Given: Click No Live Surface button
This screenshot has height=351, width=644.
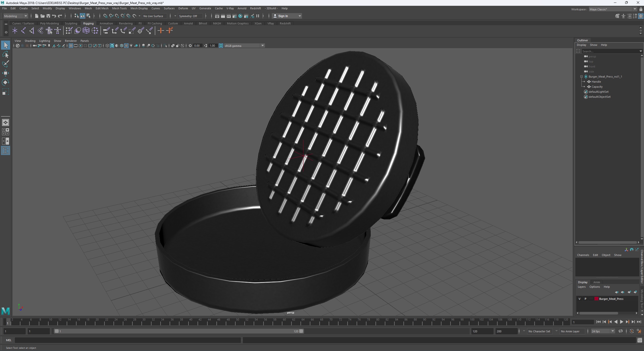Looking at the screenshot, I should pyautogui.click(x=153, y=16).
